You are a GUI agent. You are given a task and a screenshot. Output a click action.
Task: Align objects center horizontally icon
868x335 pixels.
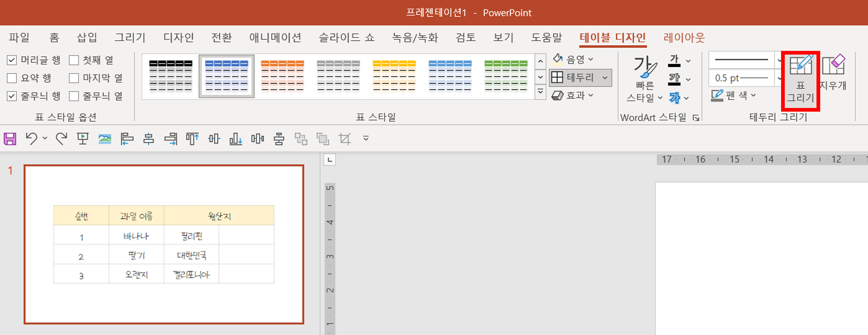coord(148,139)
